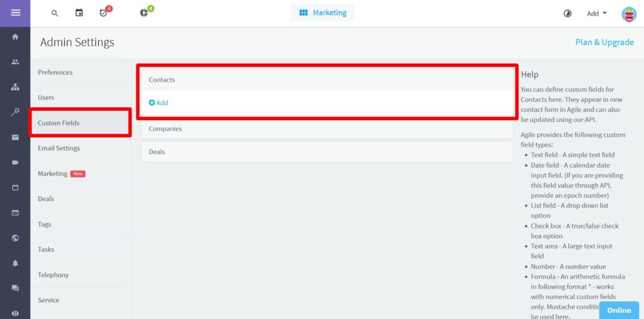644x319 pixels.
Task: Click Add under Contacts custom fields
Action: coord(158,103)
